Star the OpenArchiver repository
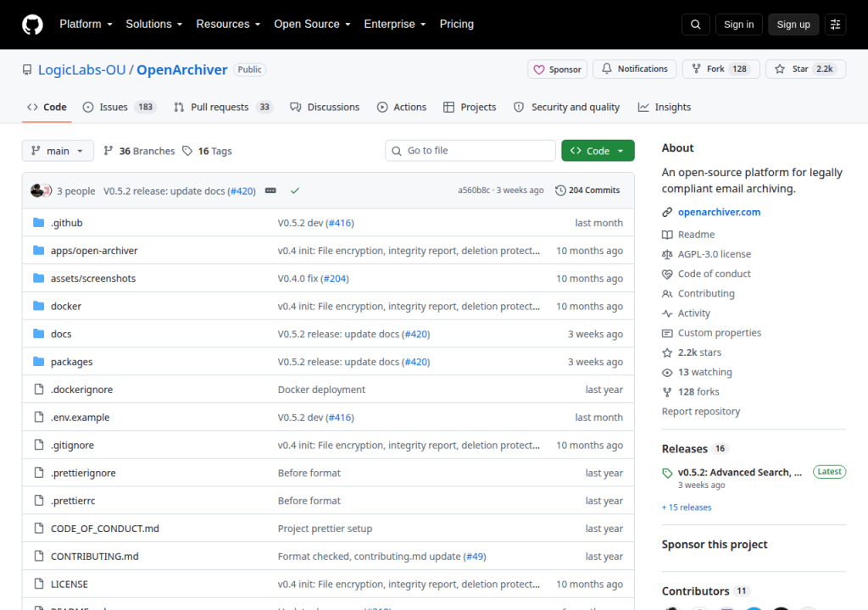The image size is (868, 610). (x=805, y=69)
